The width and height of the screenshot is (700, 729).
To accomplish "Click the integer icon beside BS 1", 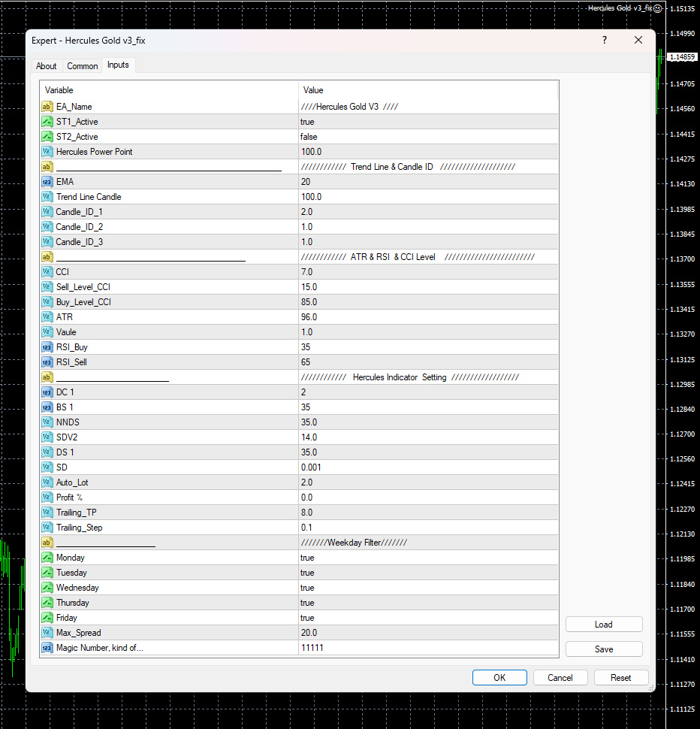I will [47, 407].
